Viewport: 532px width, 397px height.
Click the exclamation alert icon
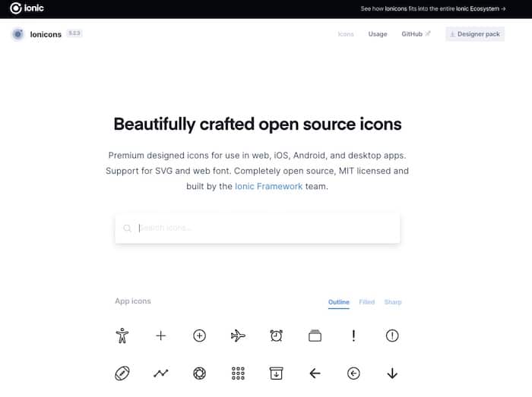click(353, 336)
